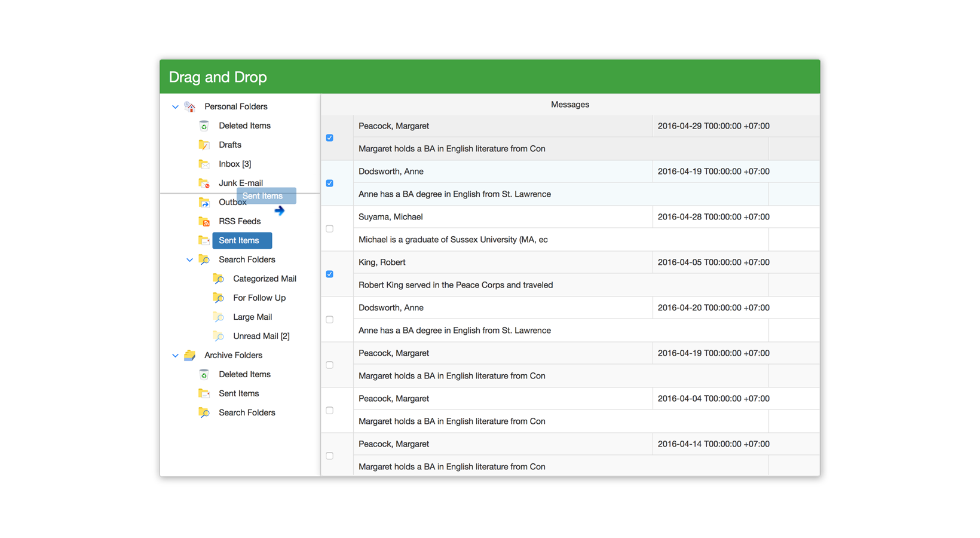Viewport: 980px width, 538px height.
Task: Click the Archive Folders stacked folder icon
Action: click(190, 355)
